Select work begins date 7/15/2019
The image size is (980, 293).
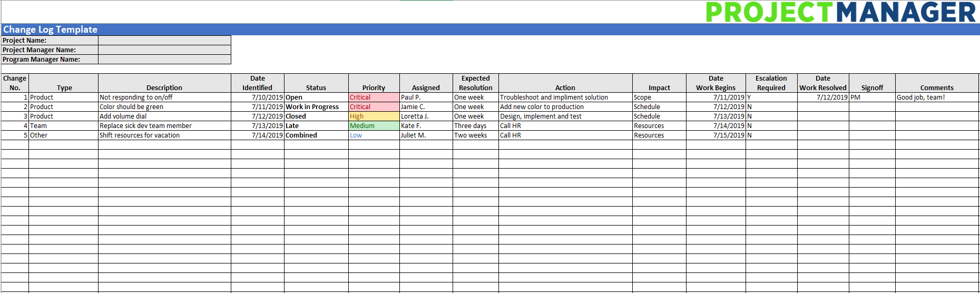[x=716, y=135]
